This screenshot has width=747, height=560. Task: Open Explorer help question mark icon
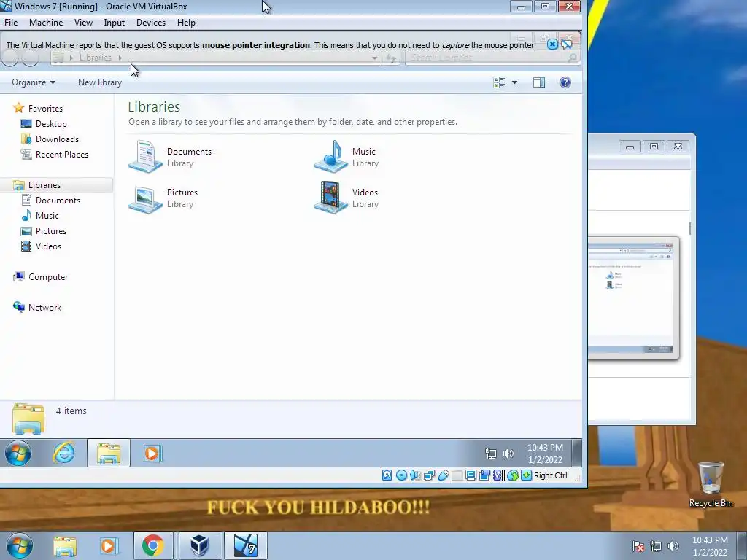565,82
